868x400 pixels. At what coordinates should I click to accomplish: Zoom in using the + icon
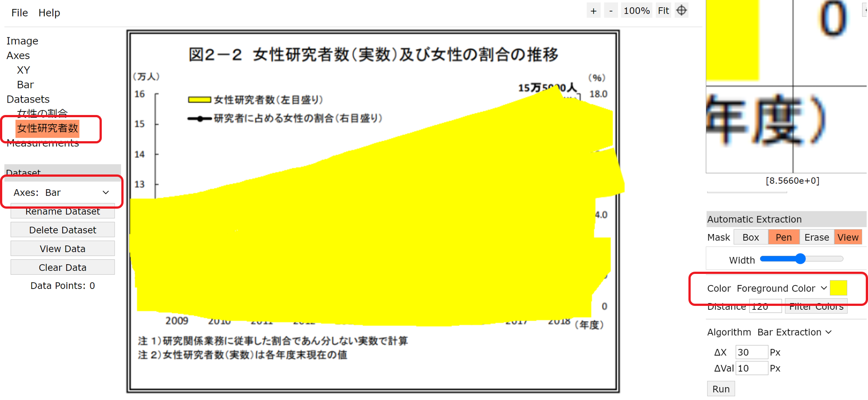click(593, 10)
